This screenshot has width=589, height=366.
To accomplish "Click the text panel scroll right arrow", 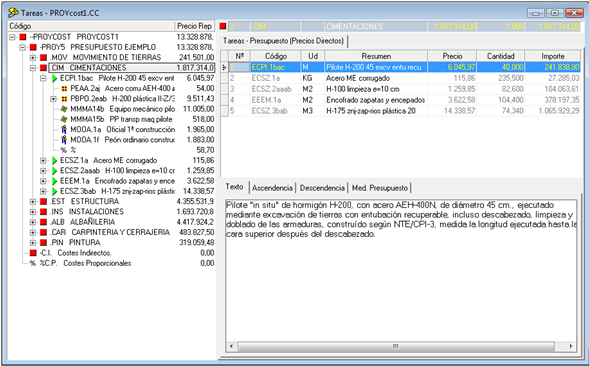I will (571, 346).
